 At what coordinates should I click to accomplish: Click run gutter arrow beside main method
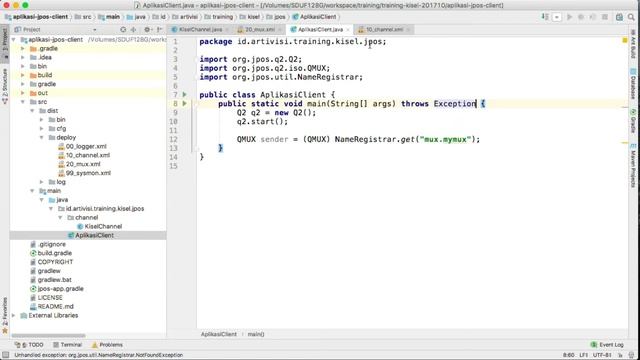click(x=184, y=104)
